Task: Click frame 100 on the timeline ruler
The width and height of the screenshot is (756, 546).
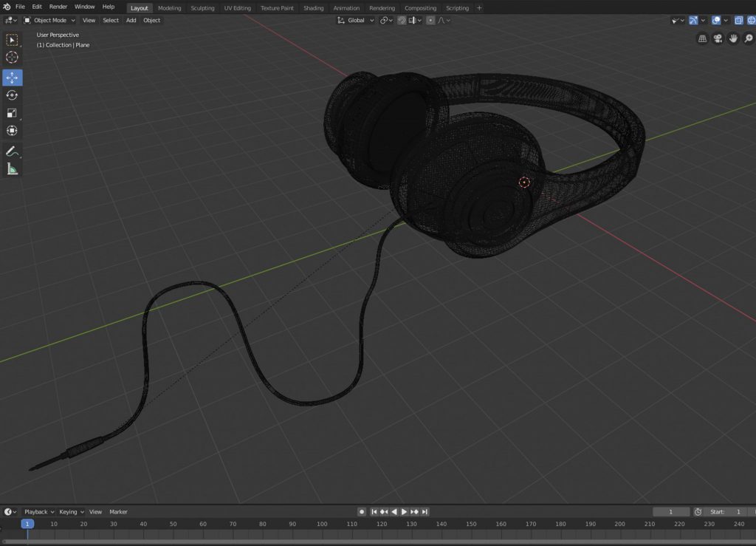Action: point(322,524)
